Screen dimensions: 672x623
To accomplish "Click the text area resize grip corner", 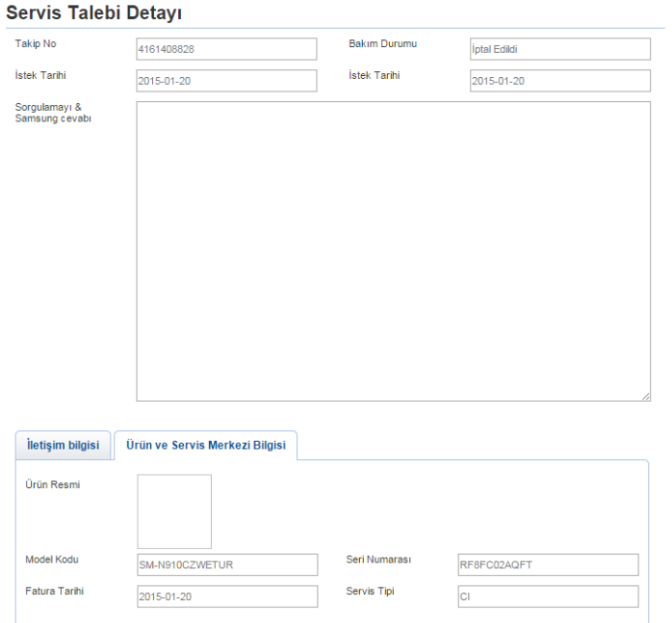I will click(x=646, y=397).
